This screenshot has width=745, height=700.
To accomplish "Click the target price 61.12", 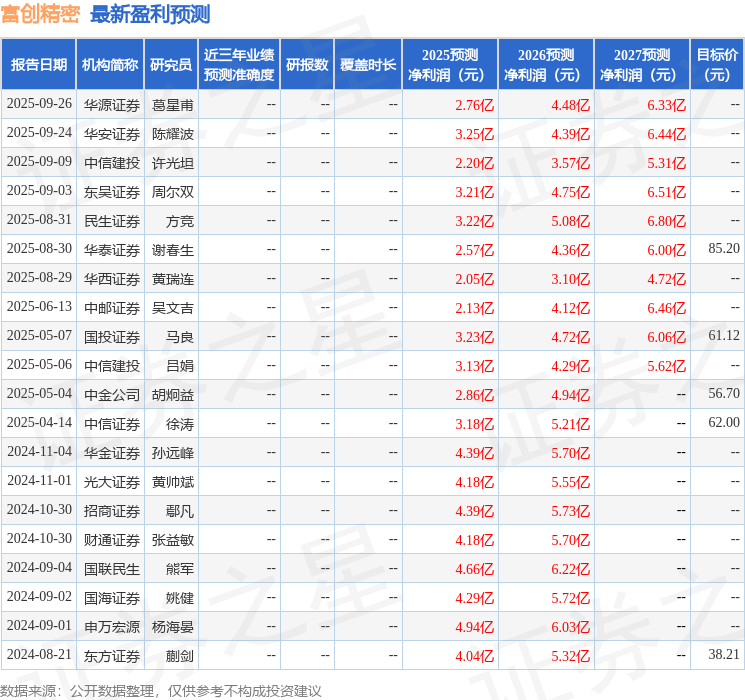I will (x=724, y=335).
